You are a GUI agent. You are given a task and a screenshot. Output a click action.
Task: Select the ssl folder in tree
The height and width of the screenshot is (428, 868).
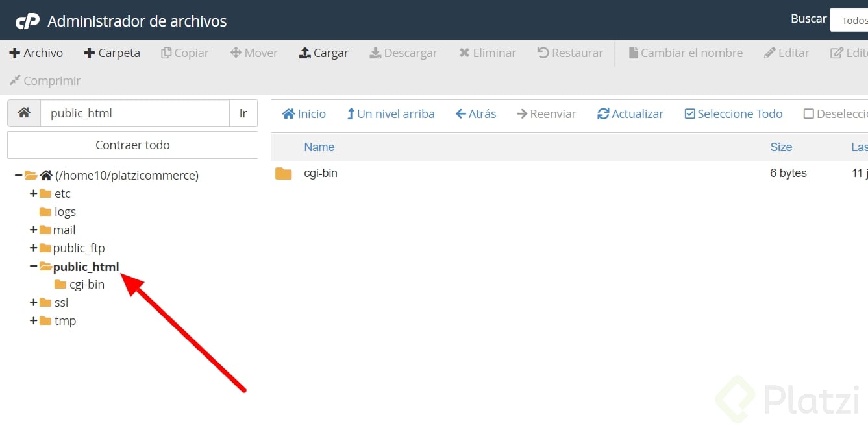pyautogui.click(x=61, y=303)
